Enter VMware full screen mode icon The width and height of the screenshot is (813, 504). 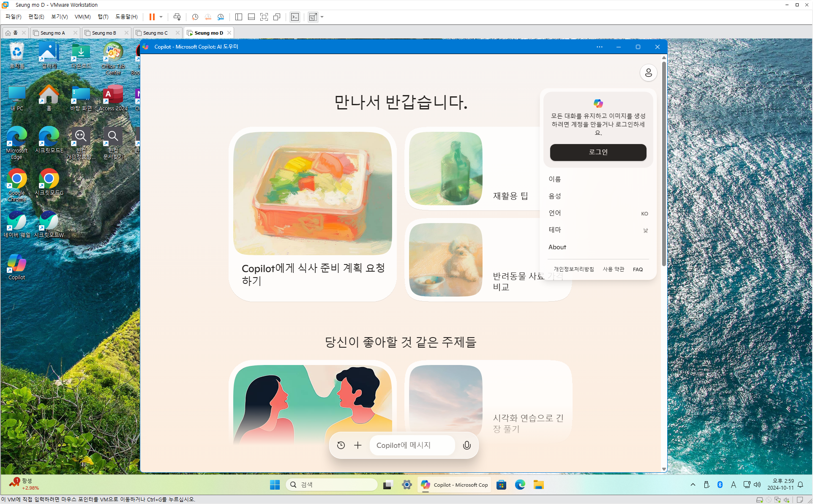(264, 17)
